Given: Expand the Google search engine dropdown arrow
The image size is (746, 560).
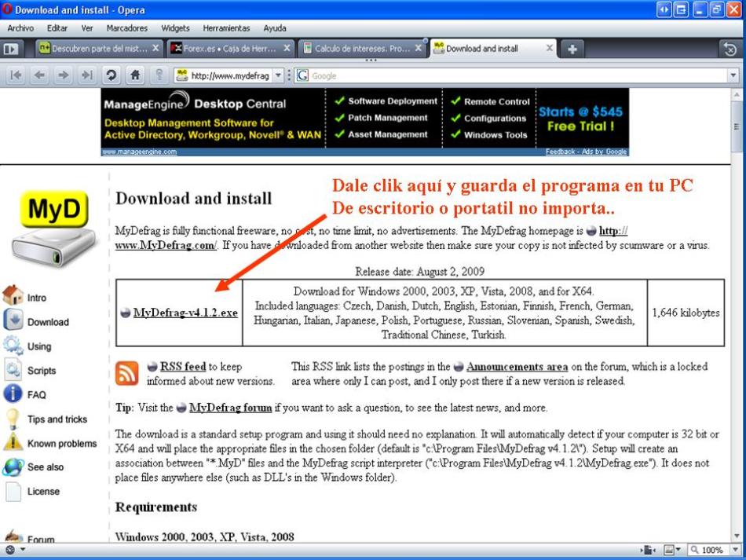Looking at the screenshot, I should coord(733,75).
